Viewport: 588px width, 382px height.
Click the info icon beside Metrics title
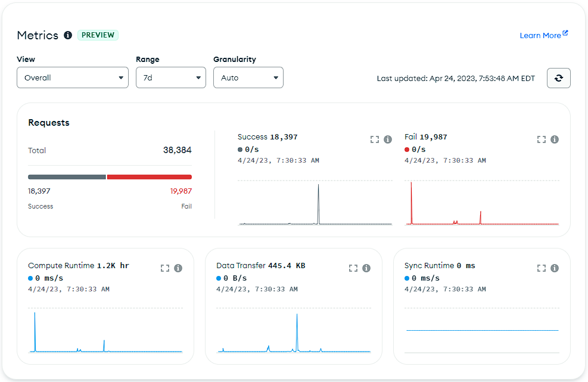(68, 35)
